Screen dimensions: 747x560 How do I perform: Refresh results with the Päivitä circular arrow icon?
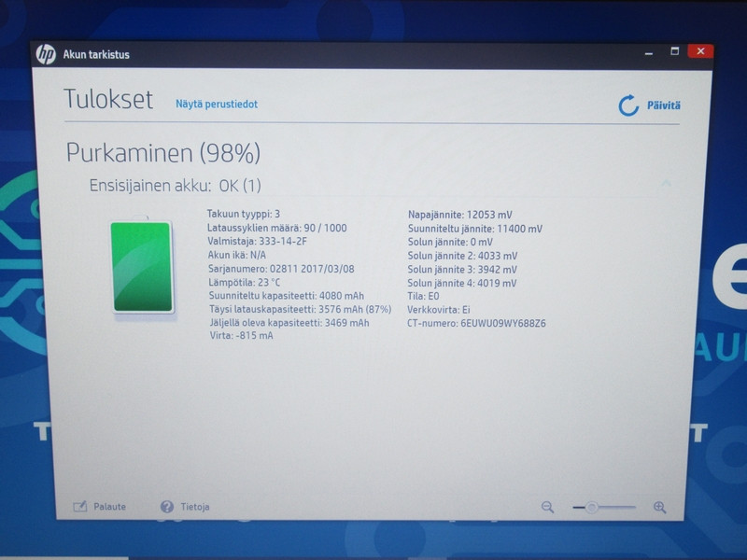628,105
